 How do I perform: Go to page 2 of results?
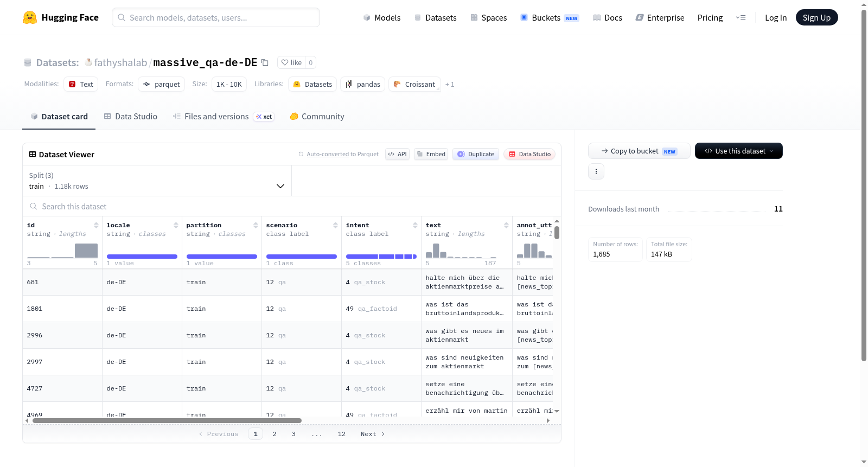(275, 434)
